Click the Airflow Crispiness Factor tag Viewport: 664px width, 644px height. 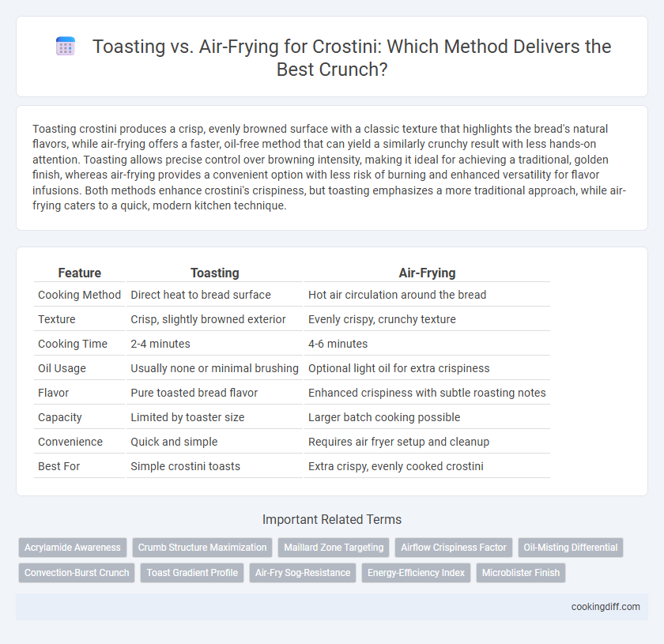(454, 548)
